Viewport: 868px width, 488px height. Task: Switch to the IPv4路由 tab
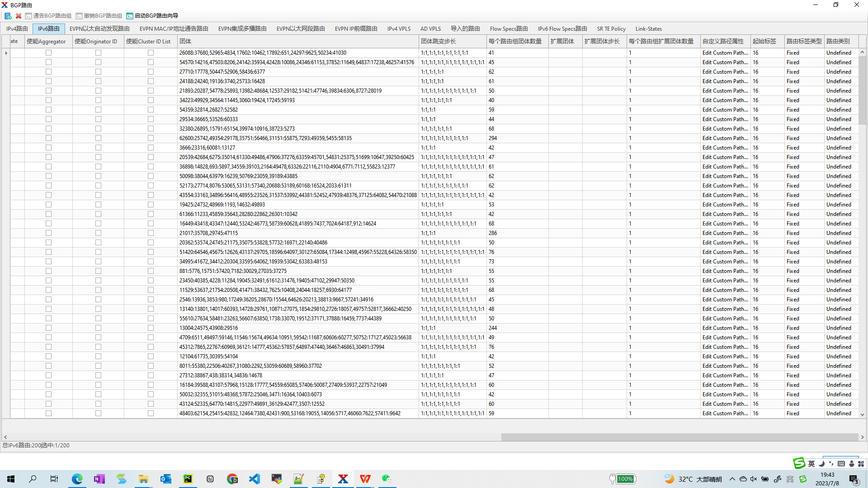17,29
